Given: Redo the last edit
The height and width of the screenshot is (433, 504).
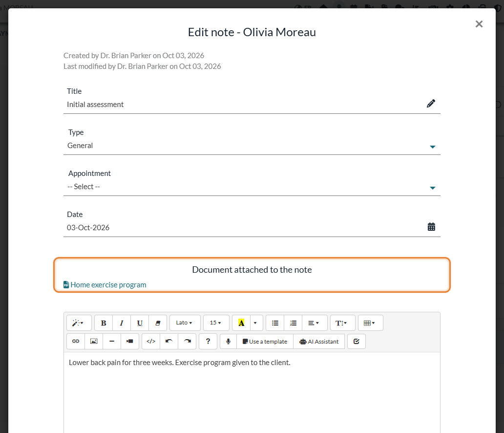Looking at the screenshot, I should coord(187,341).
